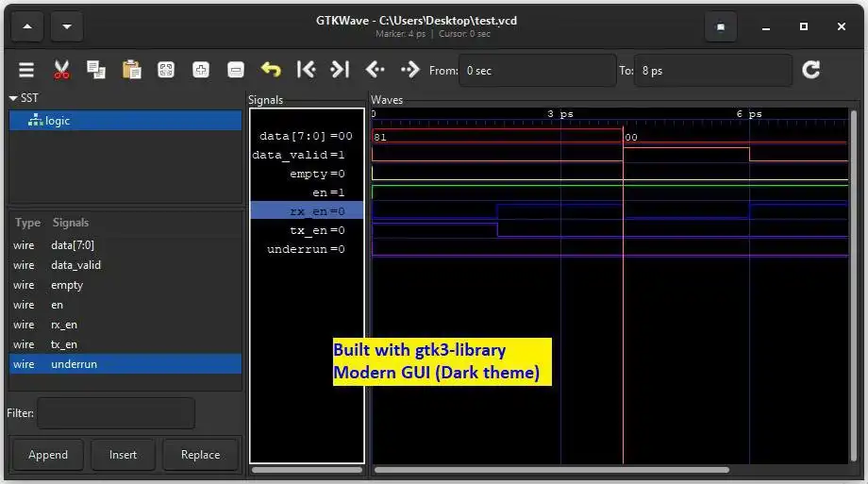Zoom fit the waveform view
The image size is (868, 484).
166,71
